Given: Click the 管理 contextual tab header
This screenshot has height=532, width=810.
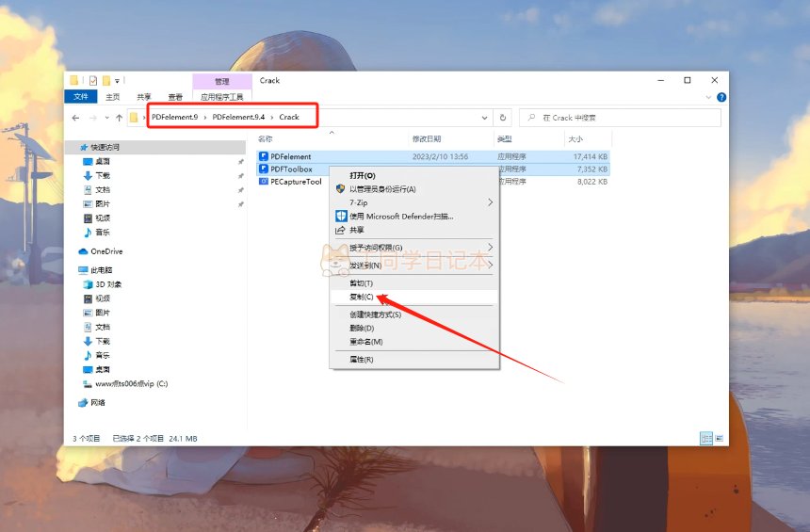Looking at the screenshot, I should tap(222, 81).
